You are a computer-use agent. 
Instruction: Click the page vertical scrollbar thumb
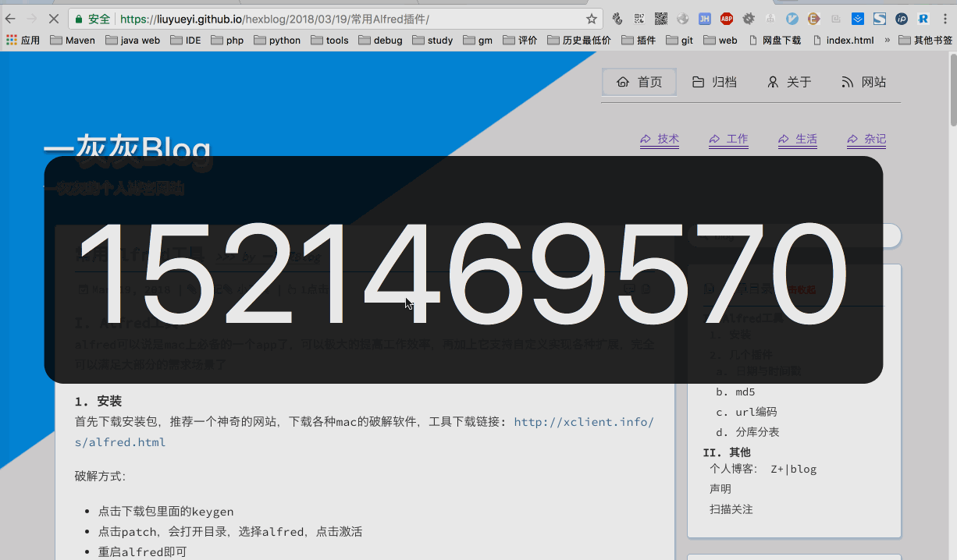[x=952, y=90]
